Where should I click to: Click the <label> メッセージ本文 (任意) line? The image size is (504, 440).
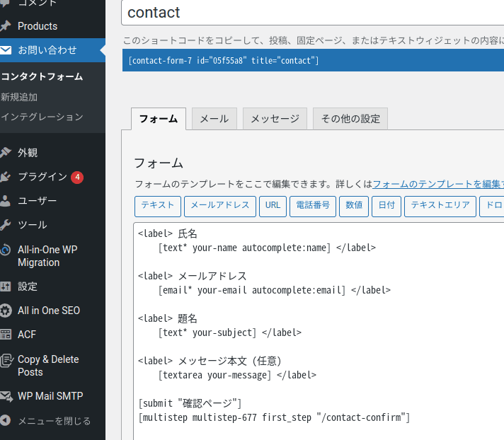[210, 361]
